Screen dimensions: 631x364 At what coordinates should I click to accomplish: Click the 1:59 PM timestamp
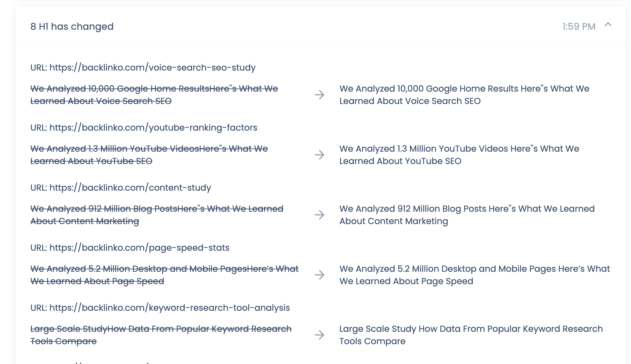(579, 27)
